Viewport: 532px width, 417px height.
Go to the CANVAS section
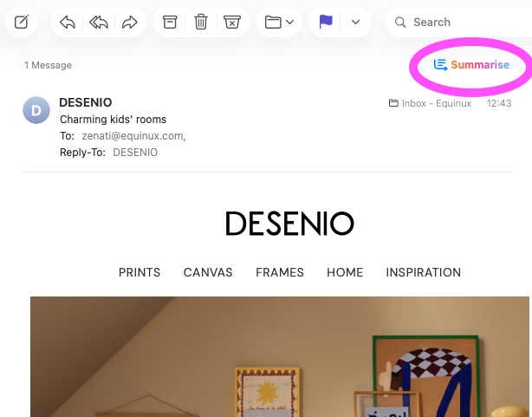point(208,272)
